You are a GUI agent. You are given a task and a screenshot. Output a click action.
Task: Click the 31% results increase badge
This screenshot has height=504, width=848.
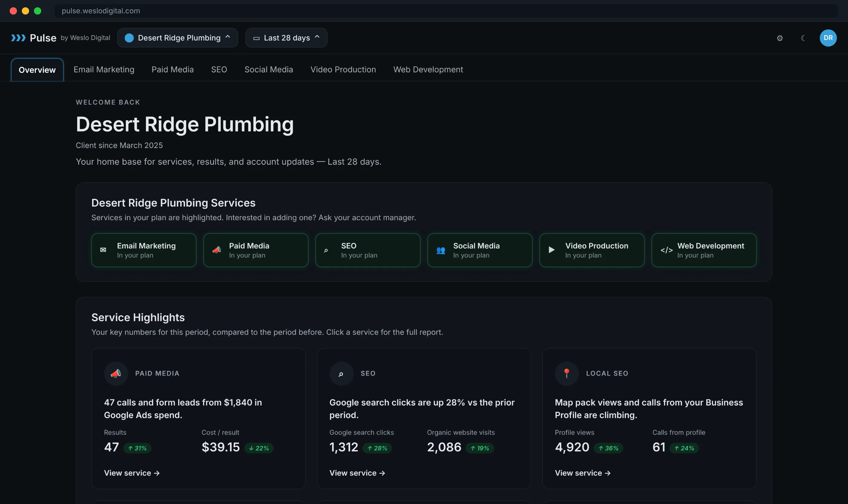coord(137,448)
